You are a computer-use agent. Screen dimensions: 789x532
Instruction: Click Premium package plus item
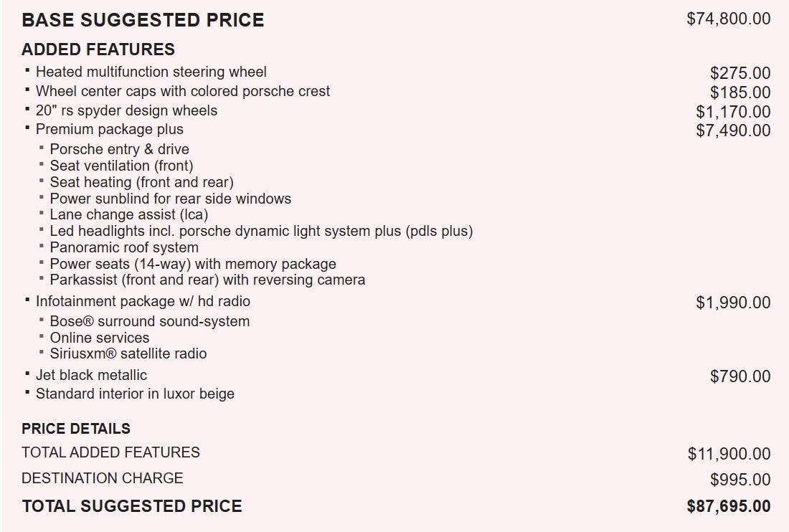pyautogui.click(x=109, y=130)
